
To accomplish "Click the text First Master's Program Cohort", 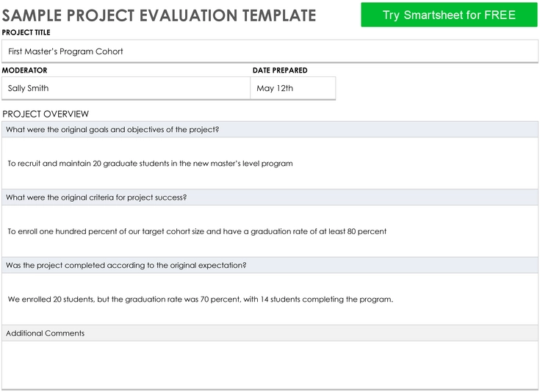I will pos(65,51).
